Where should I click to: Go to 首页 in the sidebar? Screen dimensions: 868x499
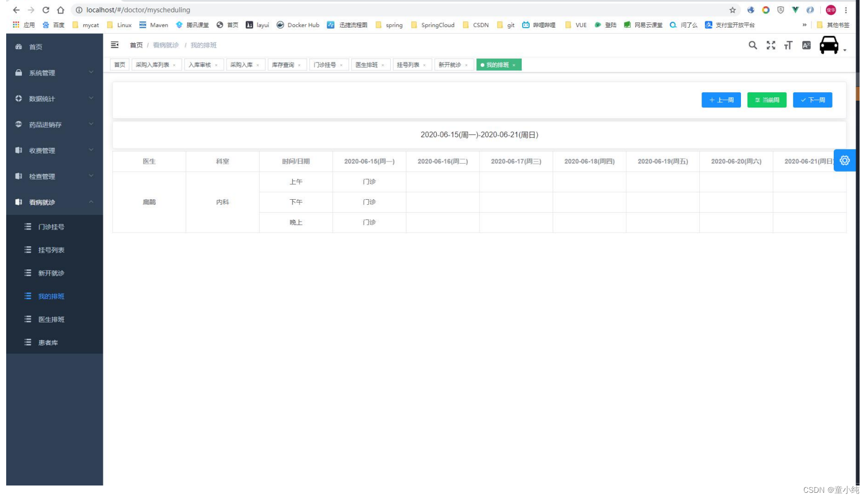click(x=55, y=47)
